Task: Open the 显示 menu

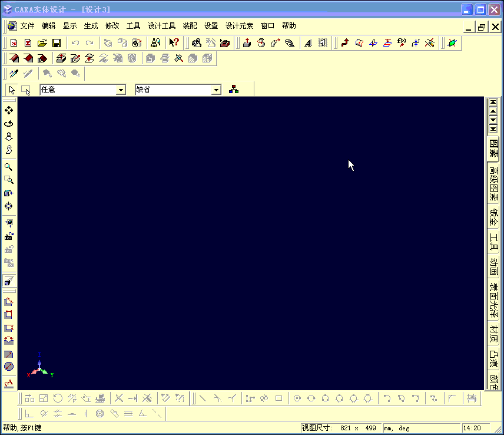Action: pyautogui.click(x=69, y=26)
